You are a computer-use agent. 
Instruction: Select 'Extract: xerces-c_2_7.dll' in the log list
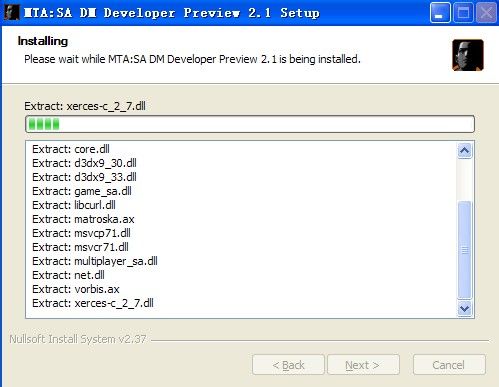click(x=93, y=303)
